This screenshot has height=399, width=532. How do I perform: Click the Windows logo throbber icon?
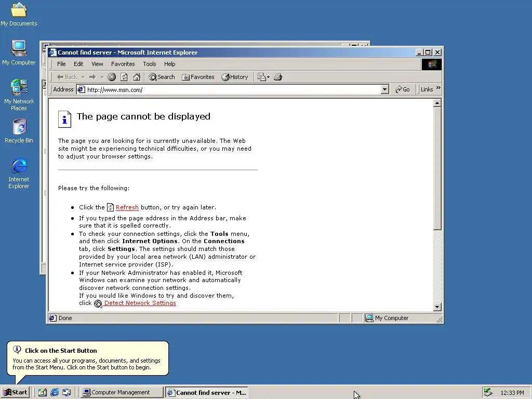(x=432, y=64)
